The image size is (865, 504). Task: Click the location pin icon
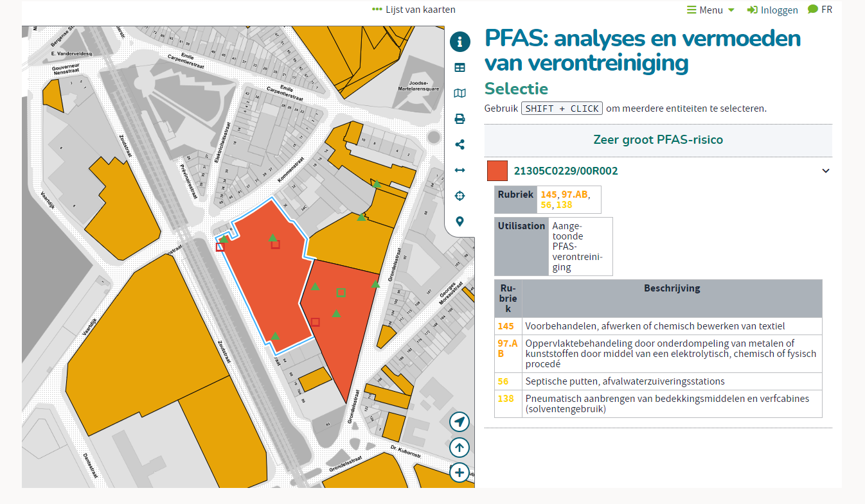tap(459, 222)
